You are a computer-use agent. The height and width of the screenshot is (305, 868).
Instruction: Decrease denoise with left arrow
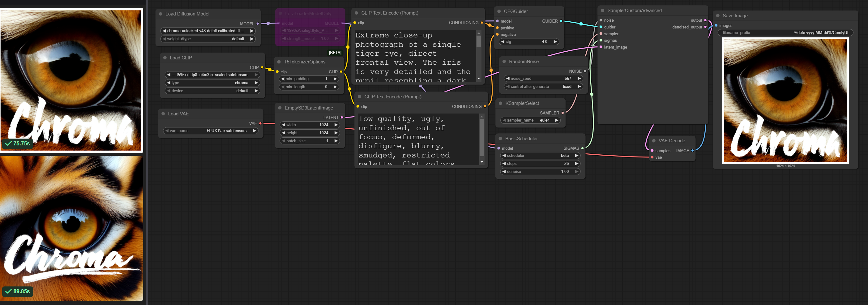pyautogui.click(x=504, y=172)
